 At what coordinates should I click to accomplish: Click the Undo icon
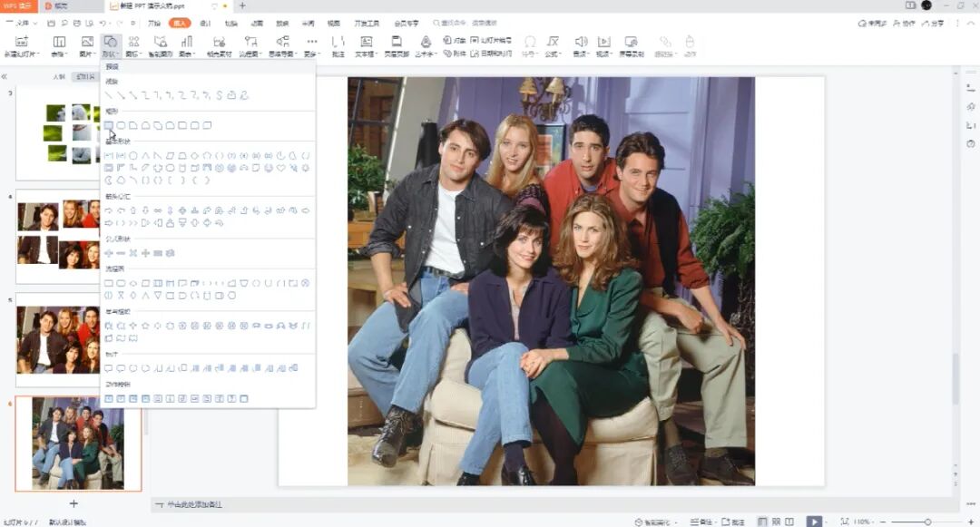(103, 23)
